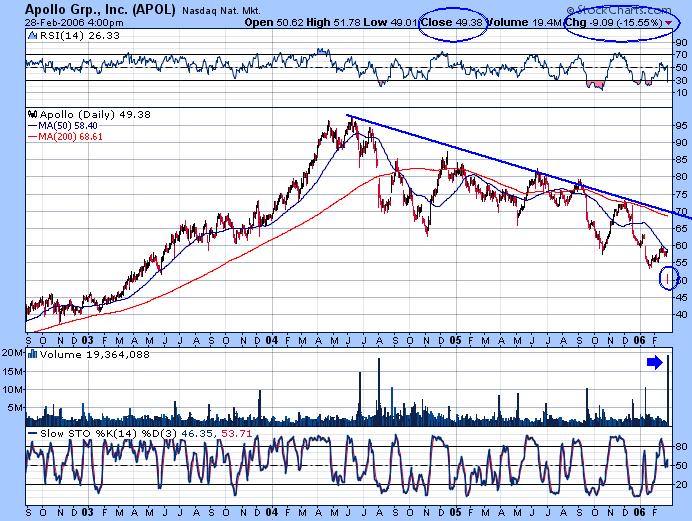Click the 40 label on the price axis

pos(681,314)
